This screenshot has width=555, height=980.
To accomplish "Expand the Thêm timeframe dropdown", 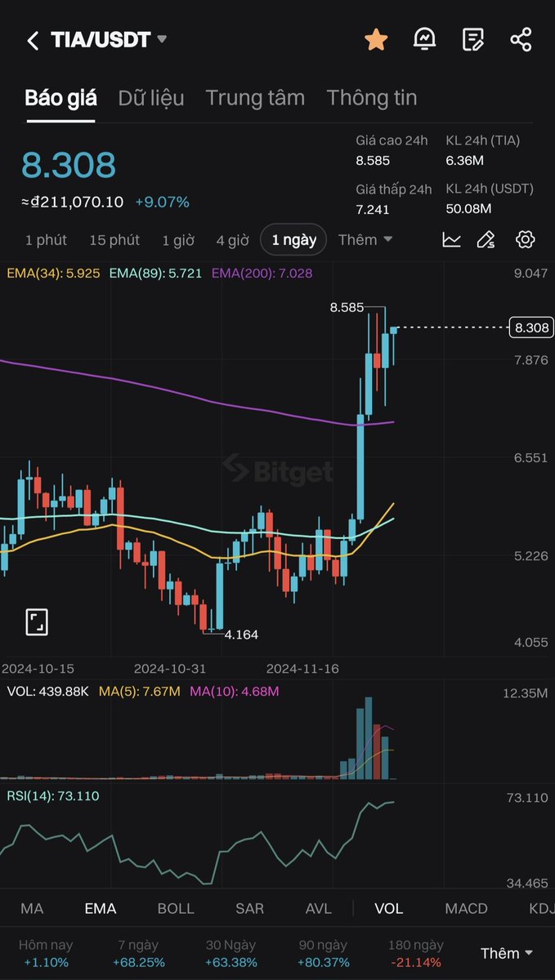I will [x=365, y=240].
